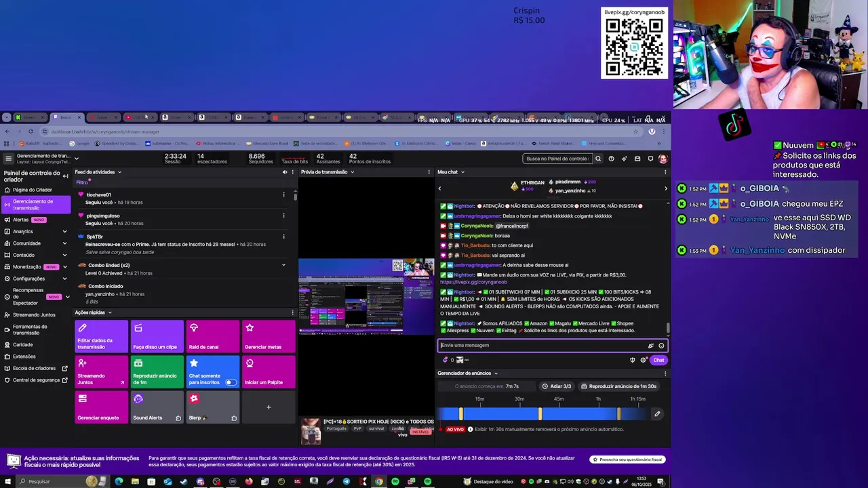
Task: Click the ad timeline marker near 45m
Action: pos(540,413)
